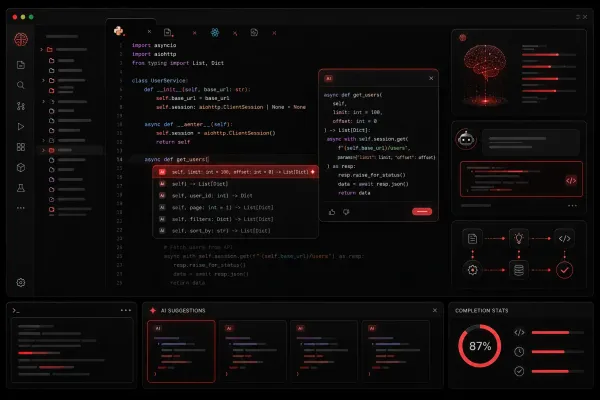Expand the top folder in the file tree
Viewport: 600px width, 400px height.
tap(41, 49)
